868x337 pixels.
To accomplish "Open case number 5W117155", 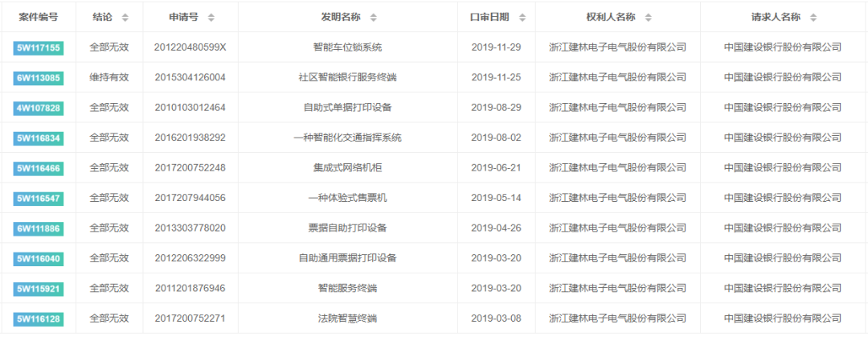I will click(x=39, y=47).
